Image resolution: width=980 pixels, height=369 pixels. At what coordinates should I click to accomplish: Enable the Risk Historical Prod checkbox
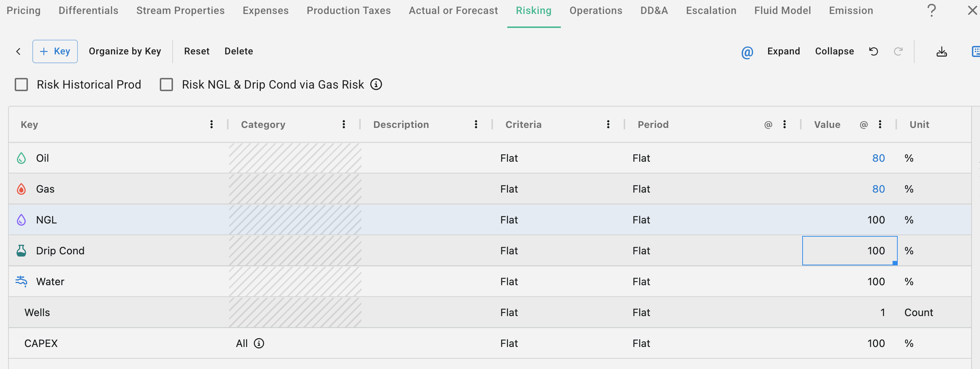pyautogui.click(x=21, y=84)
